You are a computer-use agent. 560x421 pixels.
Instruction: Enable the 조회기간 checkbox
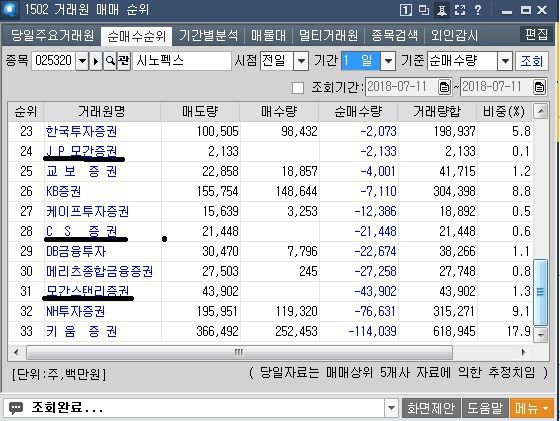[298, 88]
